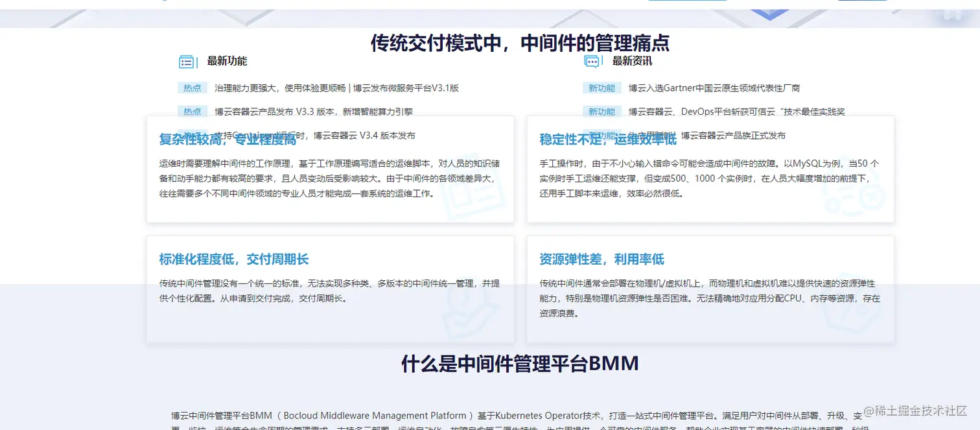980x430 pixels.
Task: Click paragraph starting 传统中间件通常会部署在物理机
Action: [710, 298]
